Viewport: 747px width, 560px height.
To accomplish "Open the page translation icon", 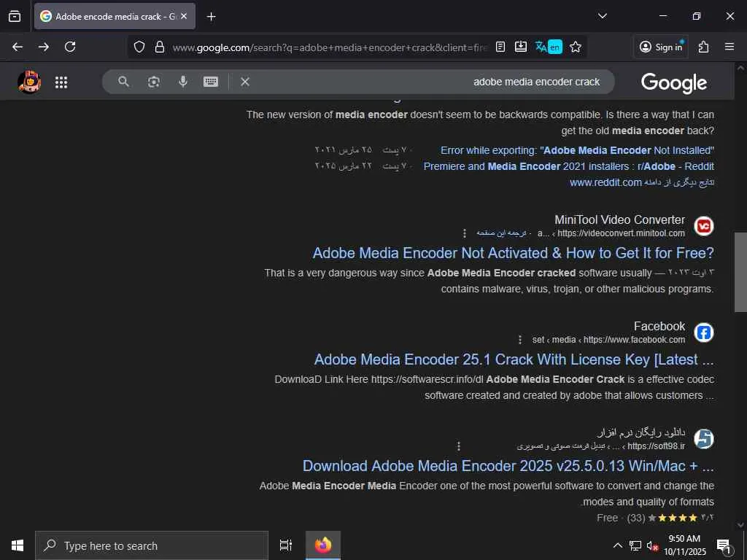I will tap(549, 47).
